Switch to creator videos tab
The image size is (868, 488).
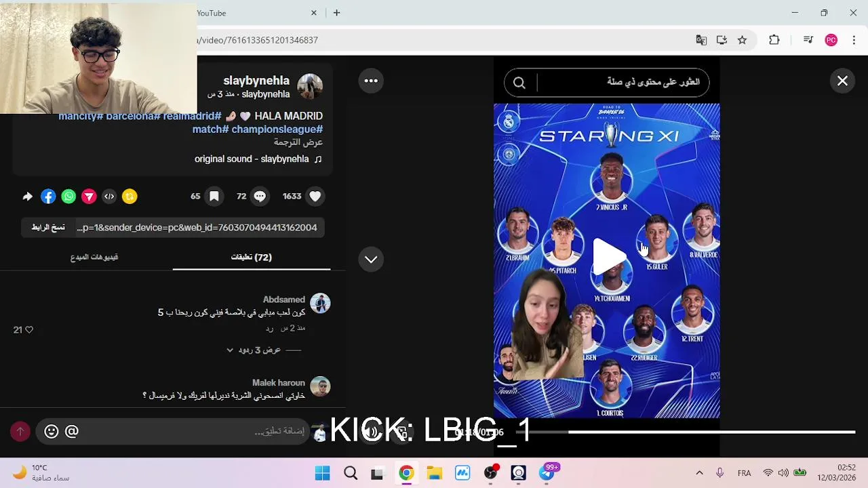94,258
